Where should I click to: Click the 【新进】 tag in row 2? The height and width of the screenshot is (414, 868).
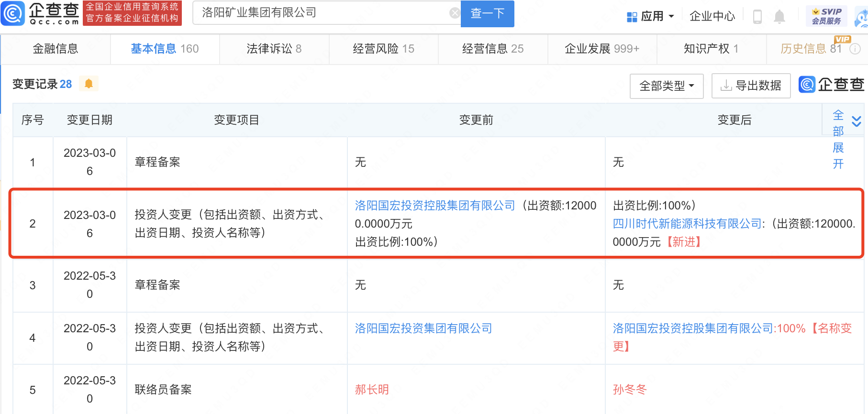(x=684, y=242)
